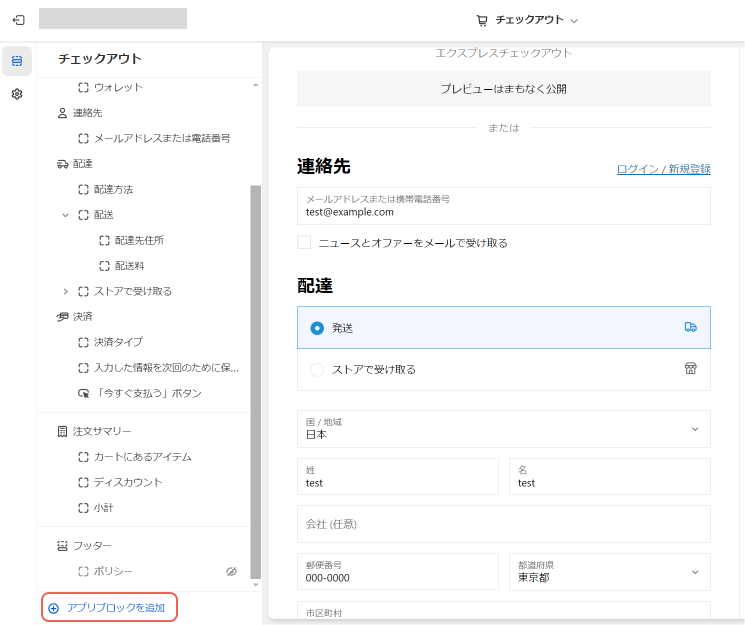Screen dimensions: 745x625
Task: Click receipt icon beside 注文サマリー
Action: coord(62,432)
